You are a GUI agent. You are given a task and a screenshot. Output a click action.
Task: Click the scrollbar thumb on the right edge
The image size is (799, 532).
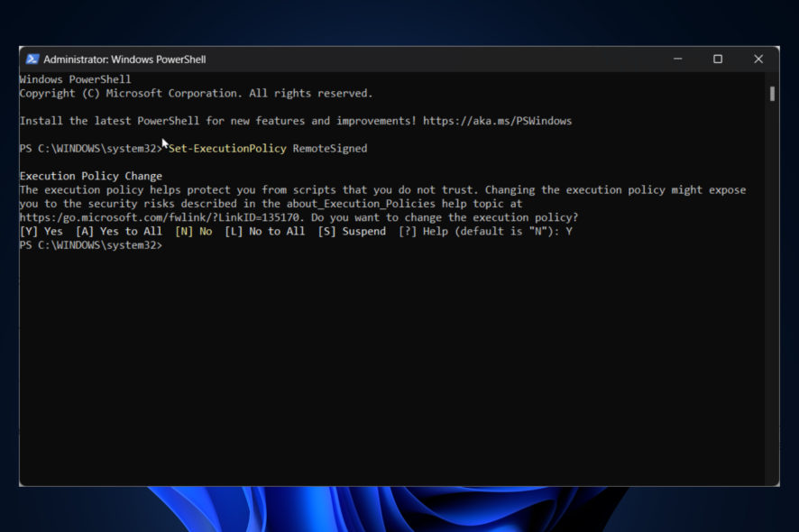(x=772, y=95)
